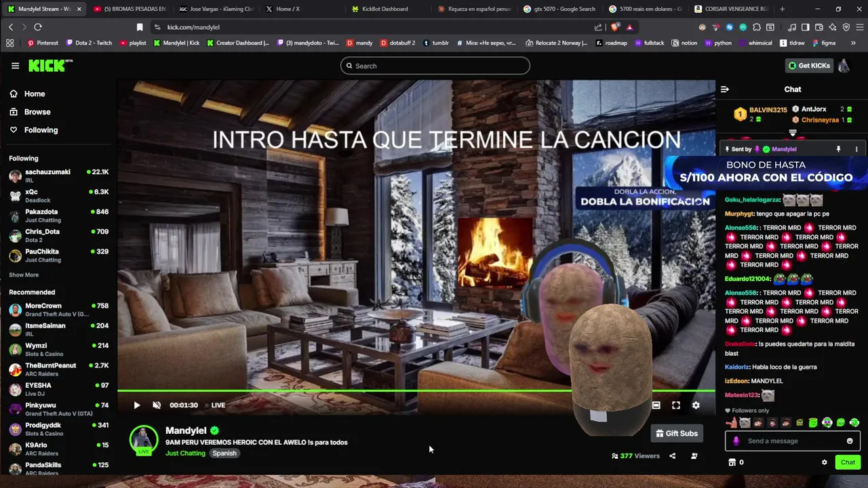Expand the chat leaderboard chevron
The width and height of the screenshot is (868, 488).
tap(793, 133)
